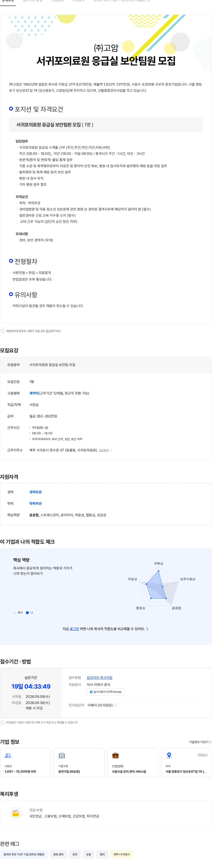The height and width of the screenshot is (868, 212).
Task: Click the blue 경력무관 text
Action: pyautogui.click(x=35, y=492)
